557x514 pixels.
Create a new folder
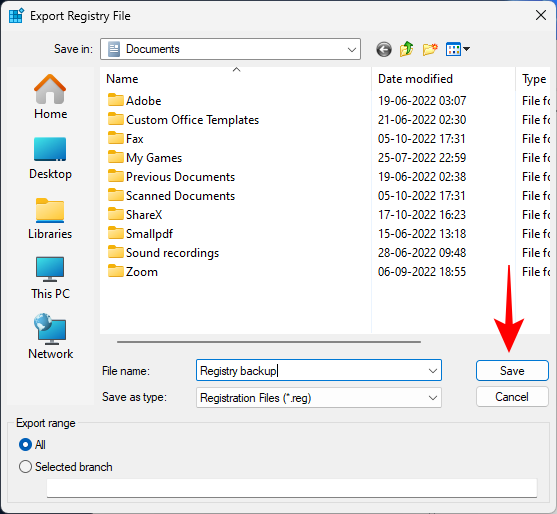(x=430, y=49)
